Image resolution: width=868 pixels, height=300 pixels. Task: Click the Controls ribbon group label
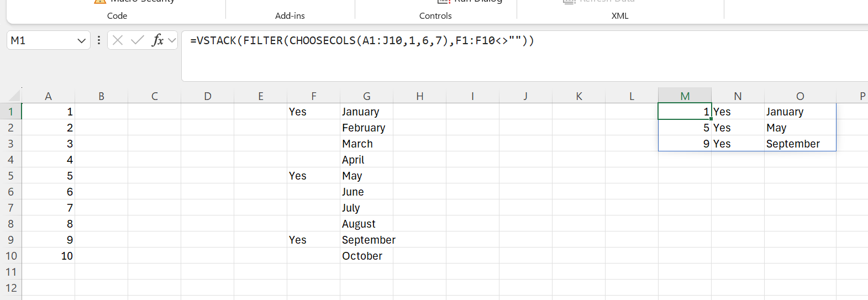coord(435,16)
